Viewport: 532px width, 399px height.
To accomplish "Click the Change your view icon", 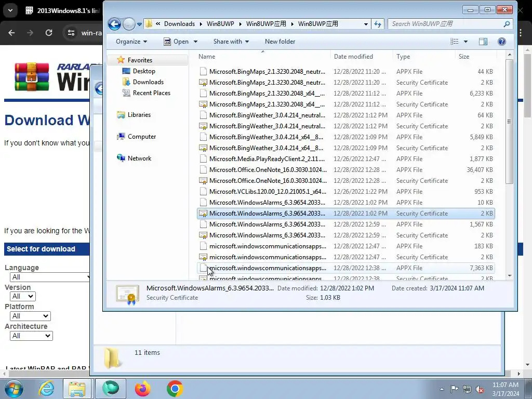I will [454, 42].
